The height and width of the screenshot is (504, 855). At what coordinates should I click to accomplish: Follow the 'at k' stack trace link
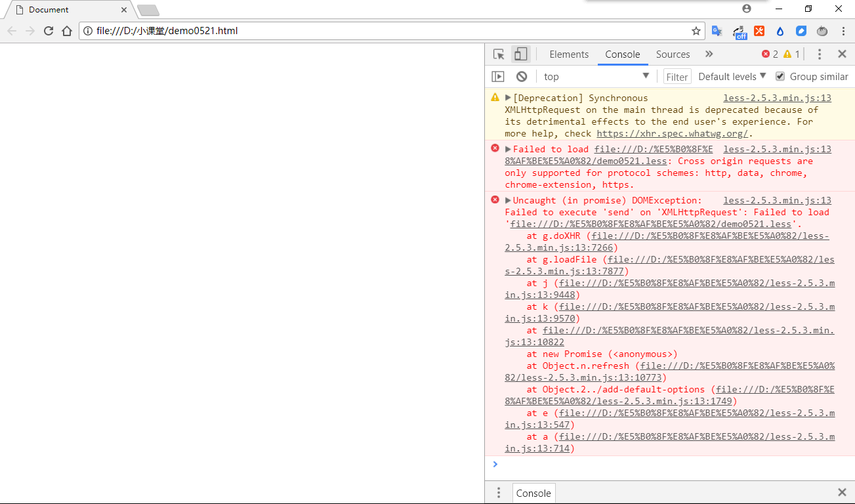(669, 312)
